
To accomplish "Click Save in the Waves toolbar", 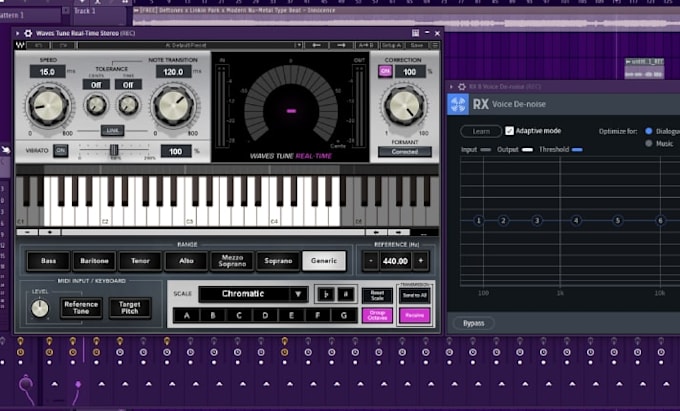I will (x=416, y=45).
